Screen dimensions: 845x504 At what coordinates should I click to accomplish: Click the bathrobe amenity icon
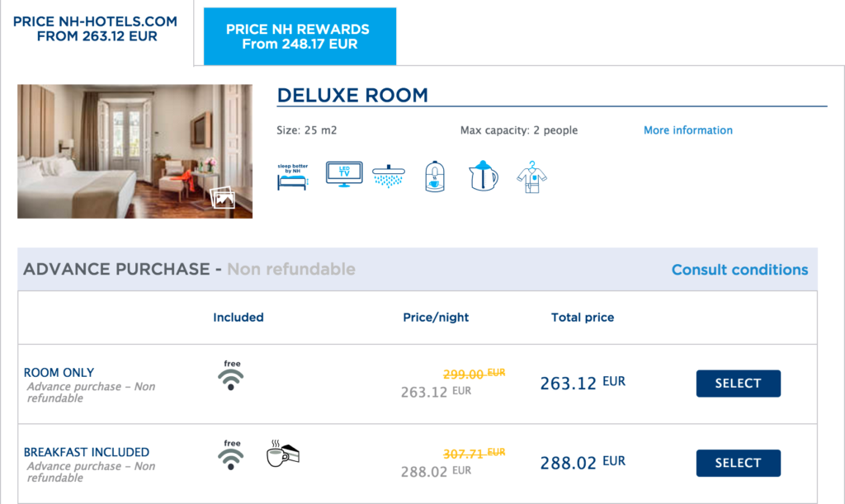point(532,177)
